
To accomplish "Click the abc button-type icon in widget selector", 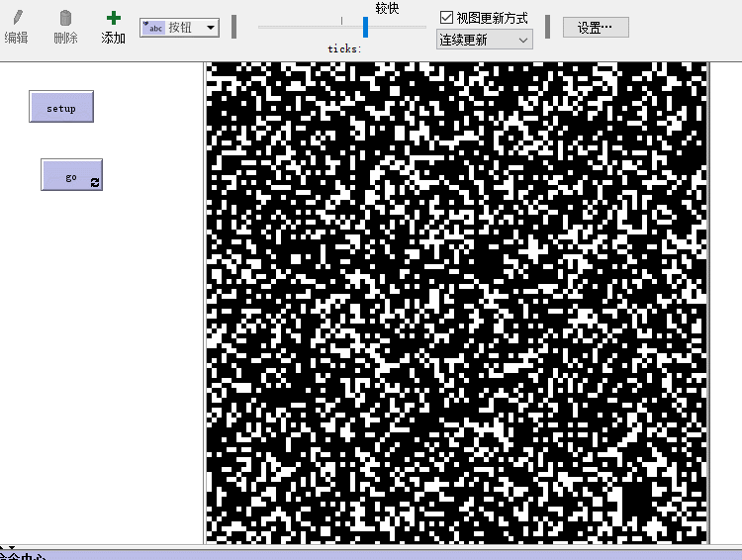I will [x=153, y=28].
